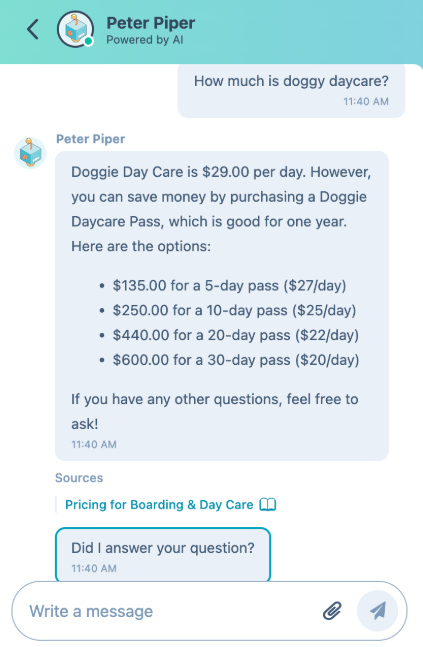Select the $250.00 10-day pass line
The height and width of the screenshot is (647, 423).
point(234,310)
